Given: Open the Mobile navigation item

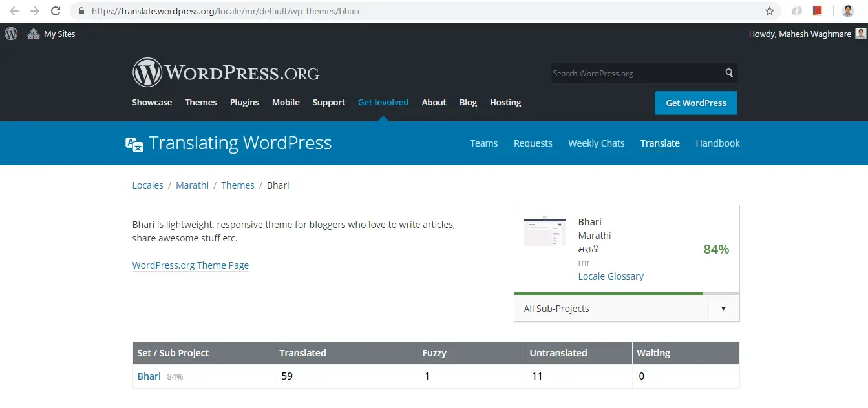Looking at the screenshot, I should [286, 102].
